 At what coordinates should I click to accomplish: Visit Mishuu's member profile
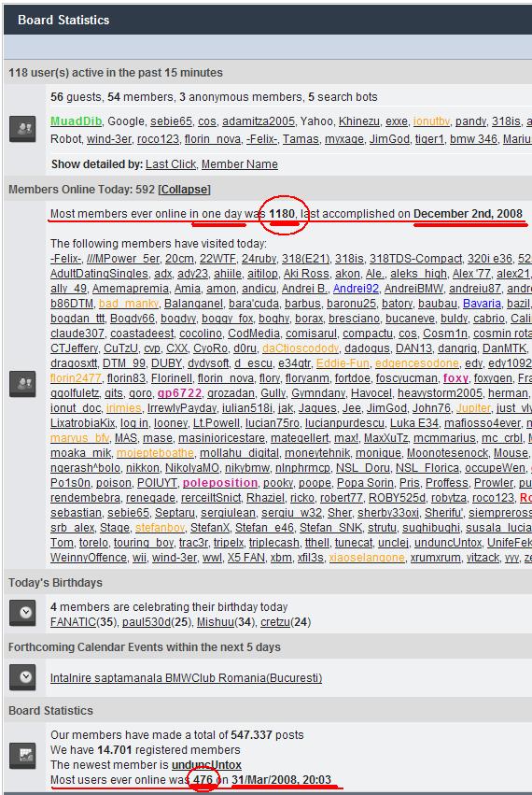pos(216,622)
